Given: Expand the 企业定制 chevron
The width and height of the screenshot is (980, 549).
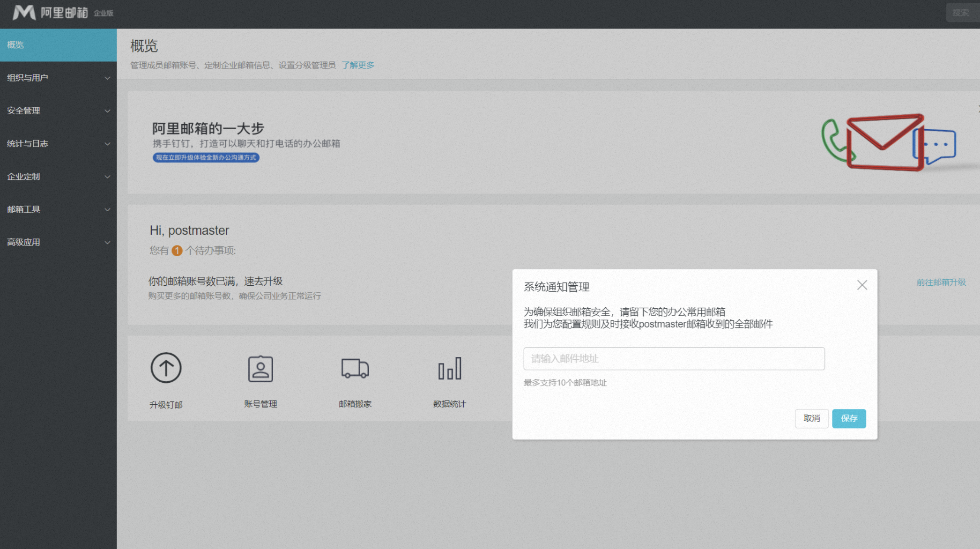Looking at the screenshot, I should pyautogui.click(x=107, y=177).
